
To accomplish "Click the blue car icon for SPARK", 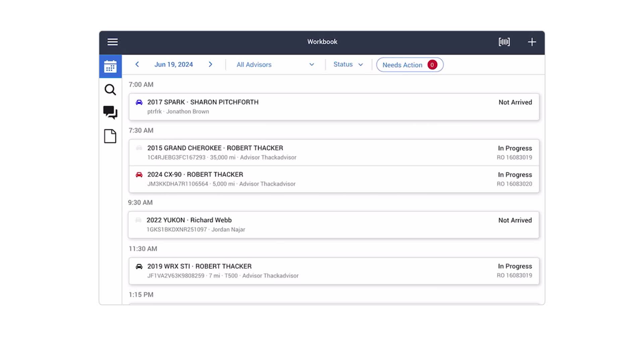I will (139, 102).
